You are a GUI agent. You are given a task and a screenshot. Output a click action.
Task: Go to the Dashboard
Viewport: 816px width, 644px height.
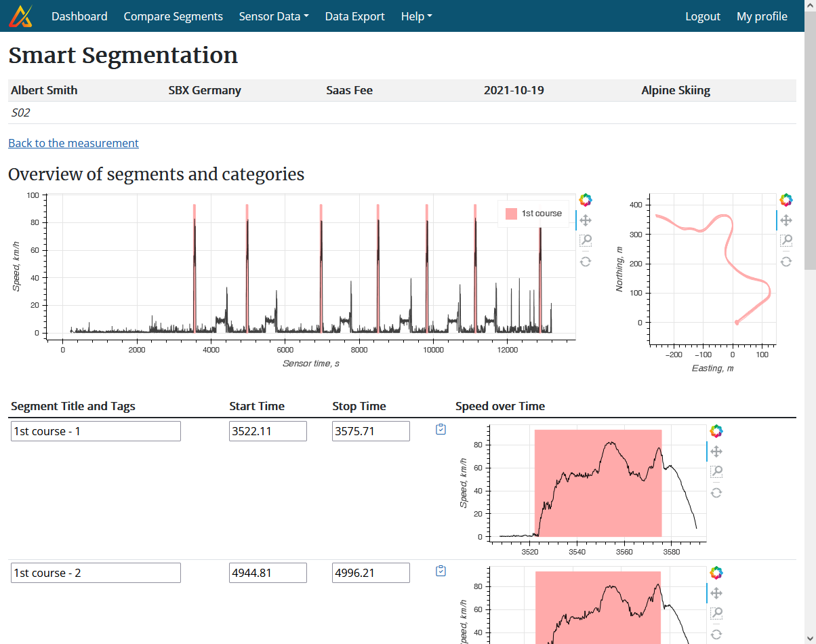pos(79,16)
